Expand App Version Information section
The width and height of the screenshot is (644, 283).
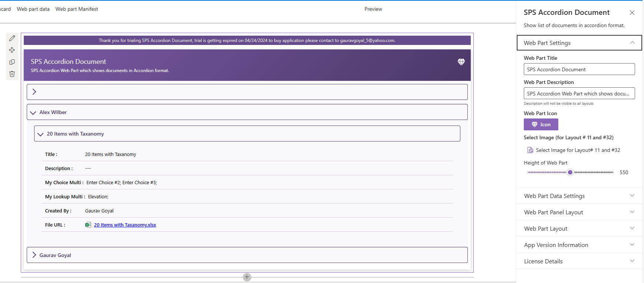[579, 245]
